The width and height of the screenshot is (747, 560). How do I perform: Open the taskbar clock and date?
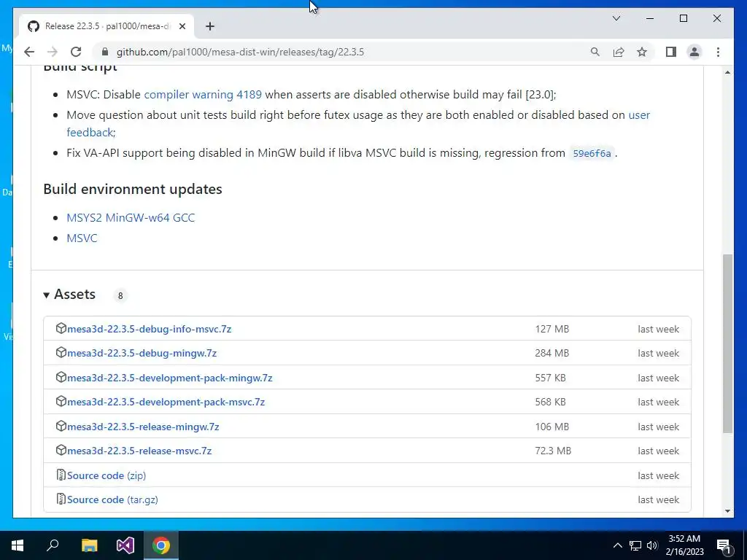(x=684, y=545)
